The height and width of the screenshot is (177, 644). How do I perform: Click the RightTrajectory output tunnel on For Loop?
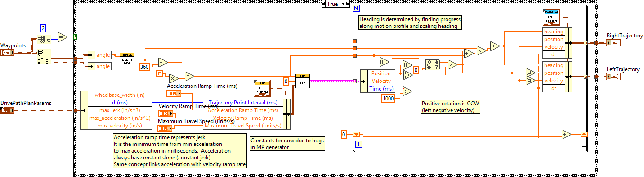coord(586,43)
